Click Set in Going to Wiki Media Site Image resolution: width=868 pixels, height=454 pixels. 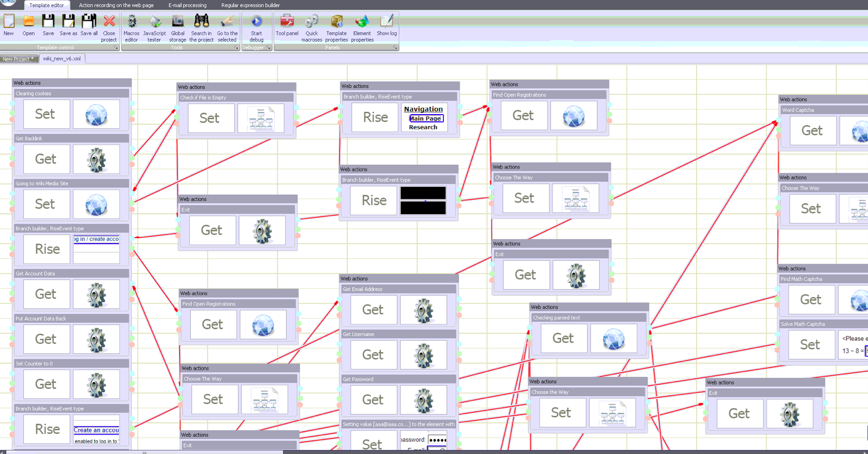47,204
